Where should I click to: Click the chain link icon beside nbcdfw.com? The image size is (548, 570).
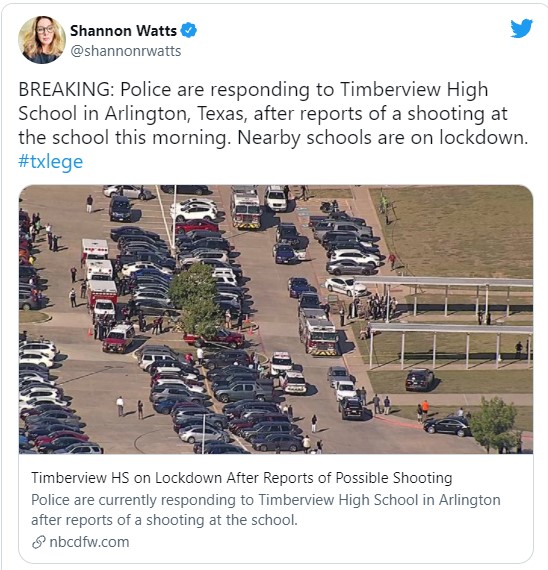(39, 542)
